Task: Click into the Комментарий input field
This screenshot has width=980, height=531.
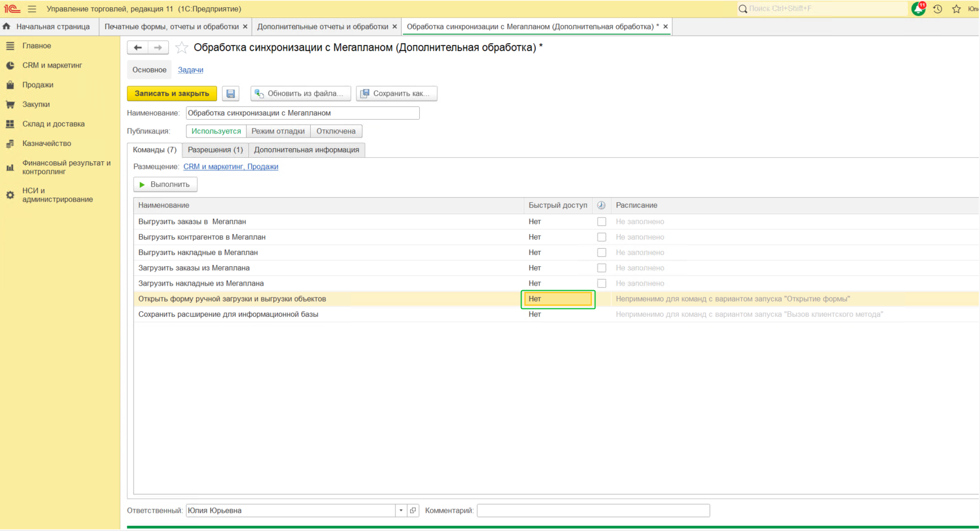Action: [x=593, y=511]
